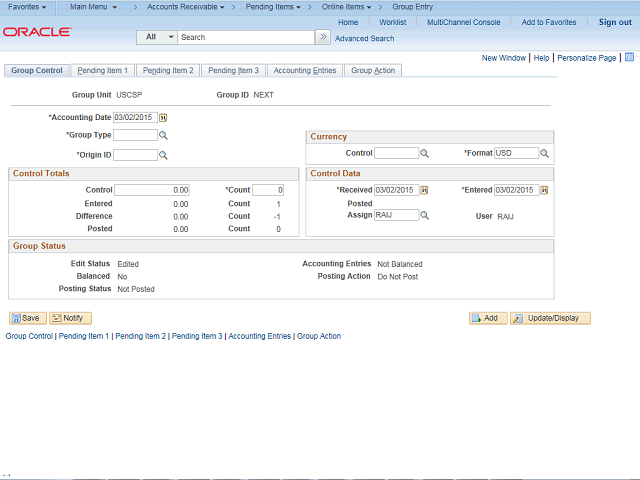Switch to the Pending Item 1 tab
Screen dimensions: 640x480
(x=103, y=71)
